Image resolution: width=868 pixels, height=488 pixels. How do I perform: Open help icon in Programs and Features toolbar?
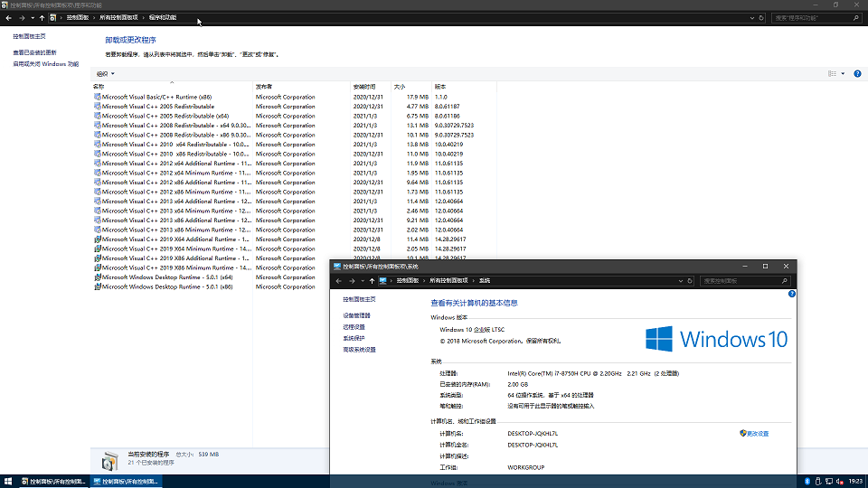pos(857,73)
